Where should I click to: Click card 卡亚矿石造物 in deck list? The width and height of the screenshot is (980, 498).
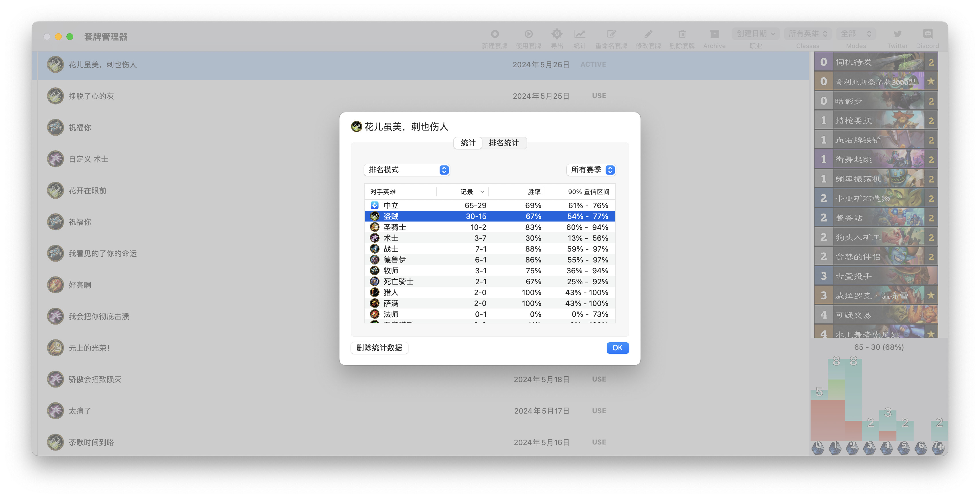coord(876,198)
